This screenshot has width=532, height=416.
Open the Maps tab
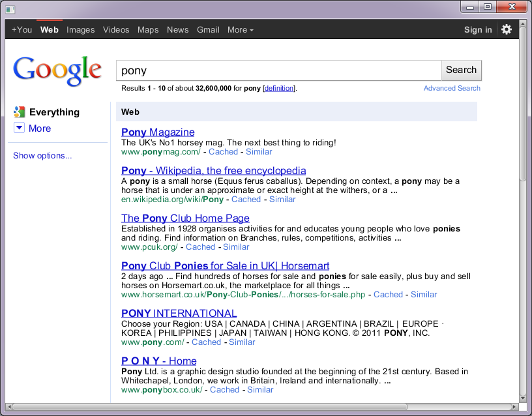(148, 30)
